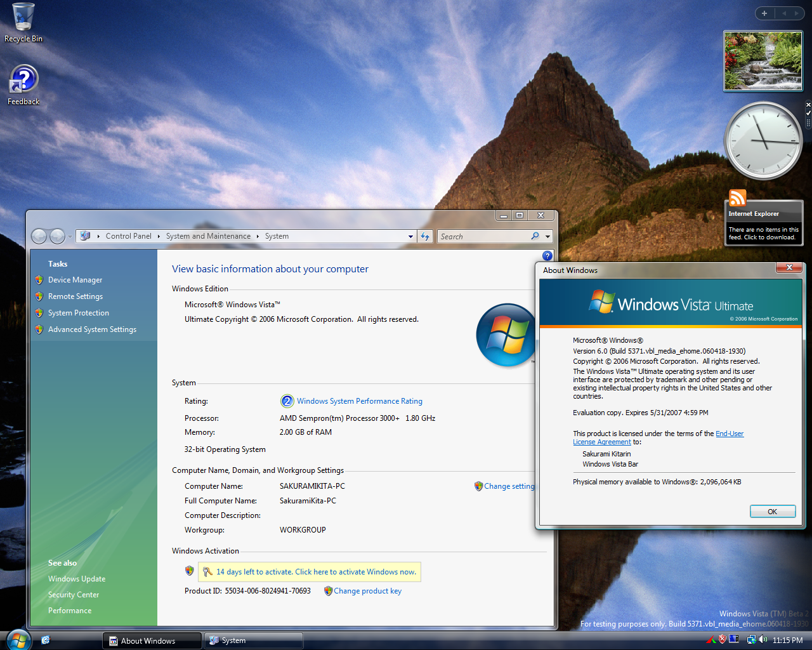Click the search magnifier icon
The image size is (812, 650).
[535, 236]
